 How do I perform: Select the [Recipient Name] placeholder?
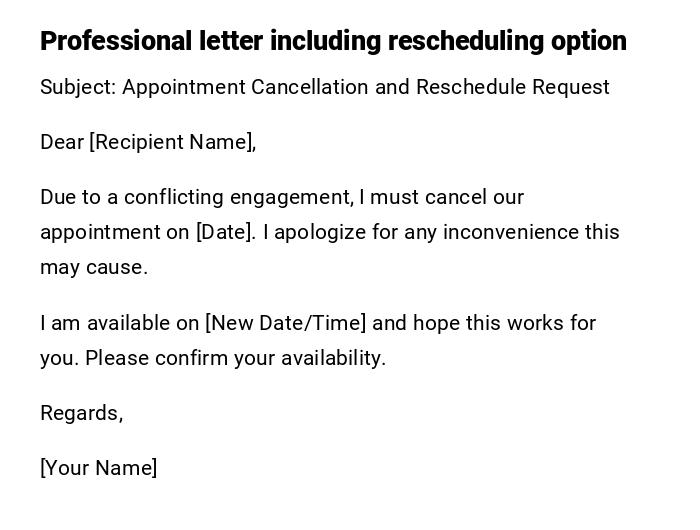click(172, 142)
